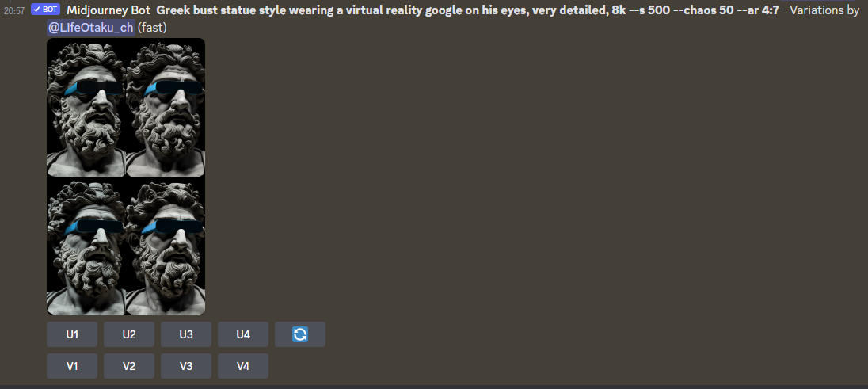Hit the U4 upscale button
868x389 pixels.
coord(243,334)
